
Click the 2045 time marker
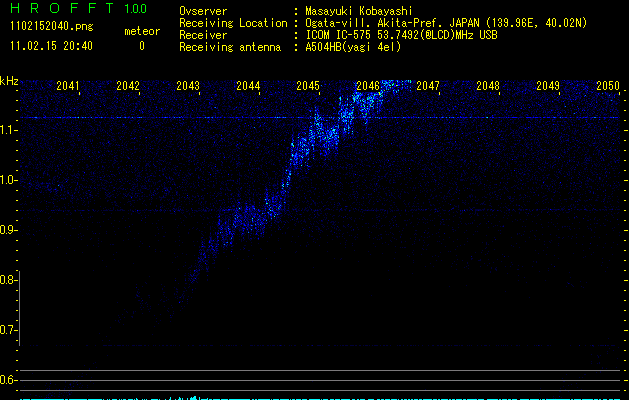tap(308, 86)
